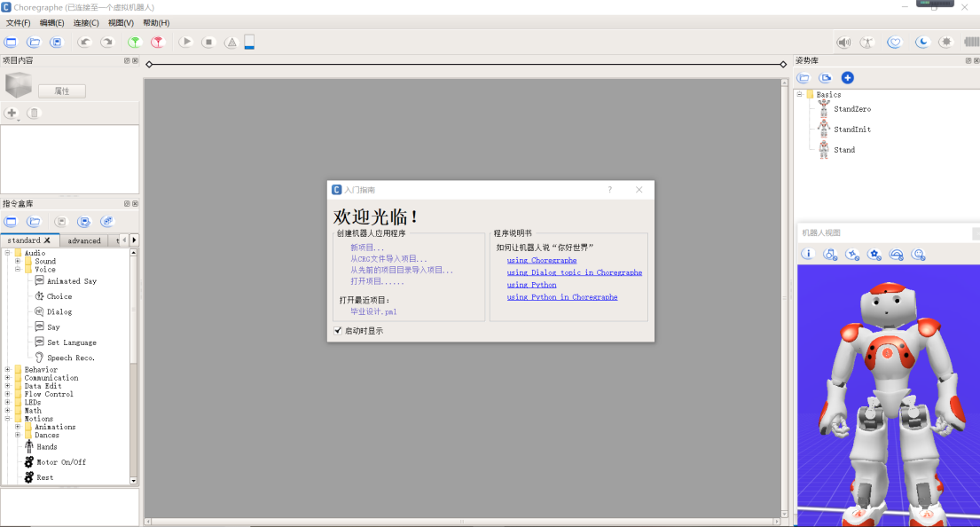Expand the Communication folder
The image size is (980, 527).
(x=7, y=378)
